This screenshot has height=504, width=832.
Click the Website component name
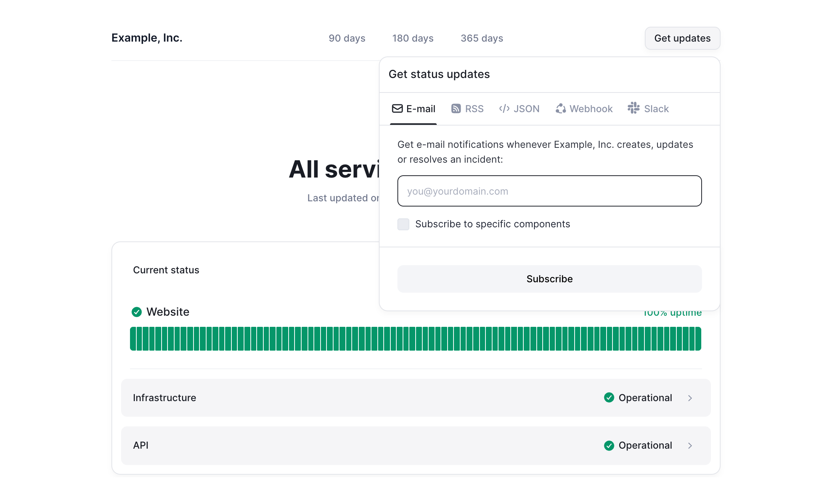[x=168, y=312]
